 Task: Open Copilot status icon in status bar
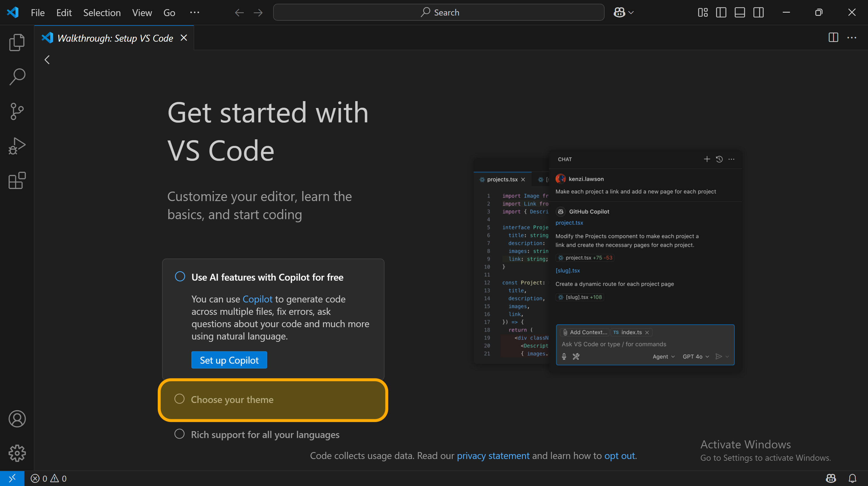[x=831, y=478]
